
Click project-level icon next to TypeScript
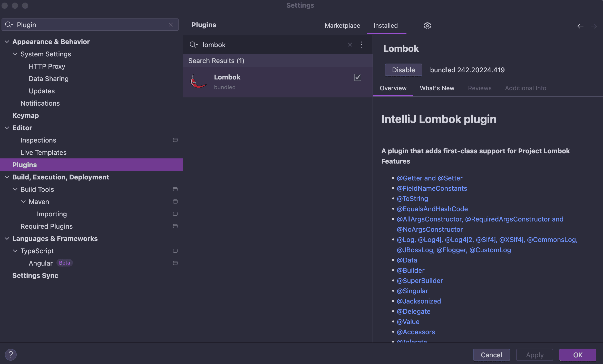(x=175, y=251)
